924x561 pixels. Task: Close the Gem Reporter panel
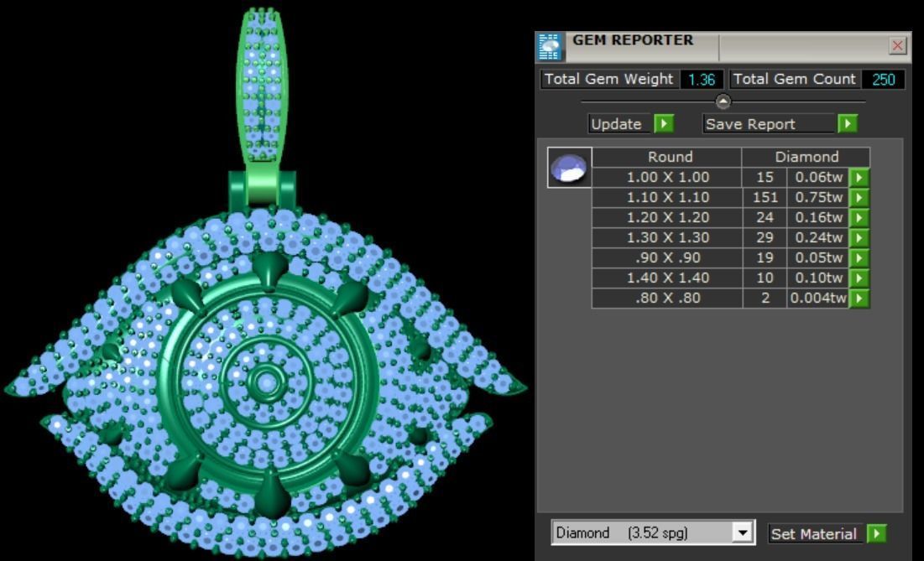(897, 45)
